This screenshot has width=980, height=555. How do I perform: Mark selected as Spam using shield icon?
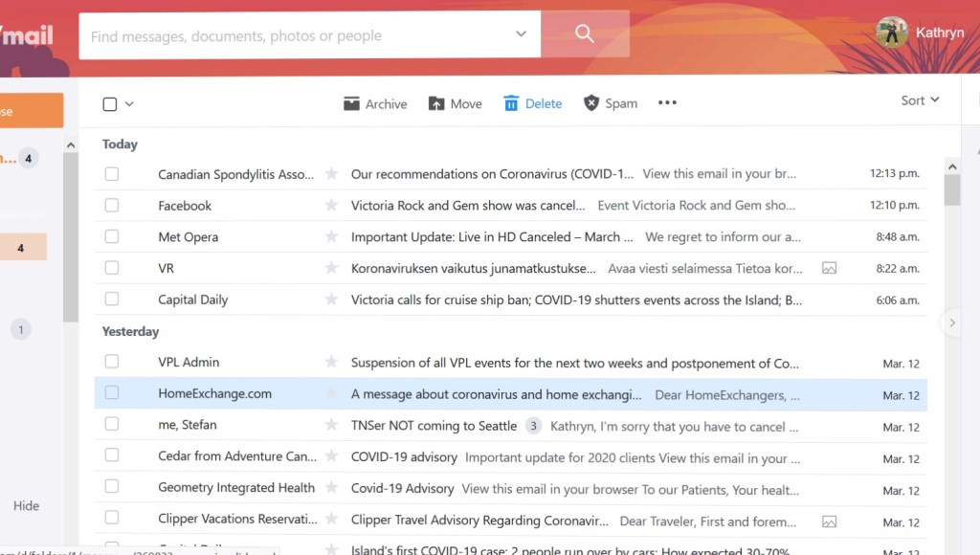click(591, 103)
